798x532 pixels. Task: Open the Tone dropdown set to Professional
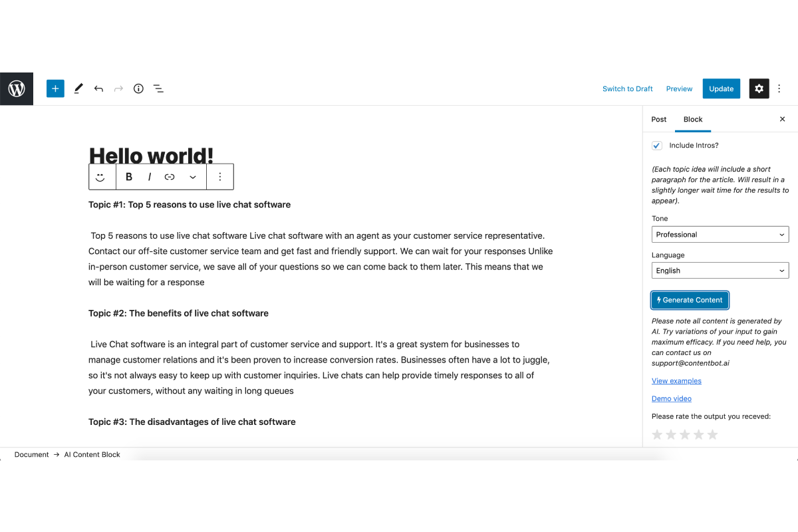pyautogui.click(x=720, y=234)
